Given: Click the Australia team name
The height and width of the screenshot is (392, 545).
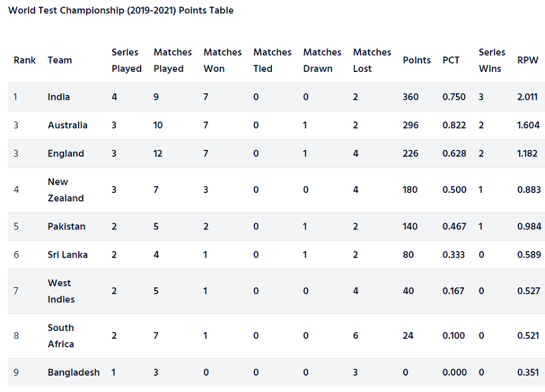Looking at the screenshot, I should point(67,125).
